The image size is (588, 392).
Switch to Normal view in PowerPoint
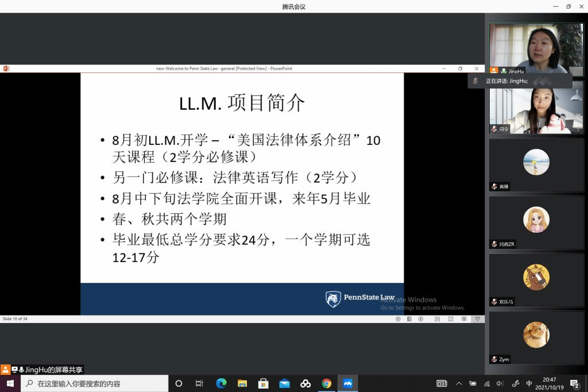[x=437, y=319]
